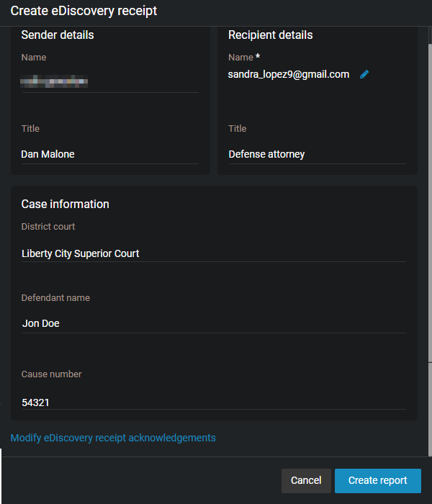Click the 'Recipient details' heading

(x=270, y=35)
